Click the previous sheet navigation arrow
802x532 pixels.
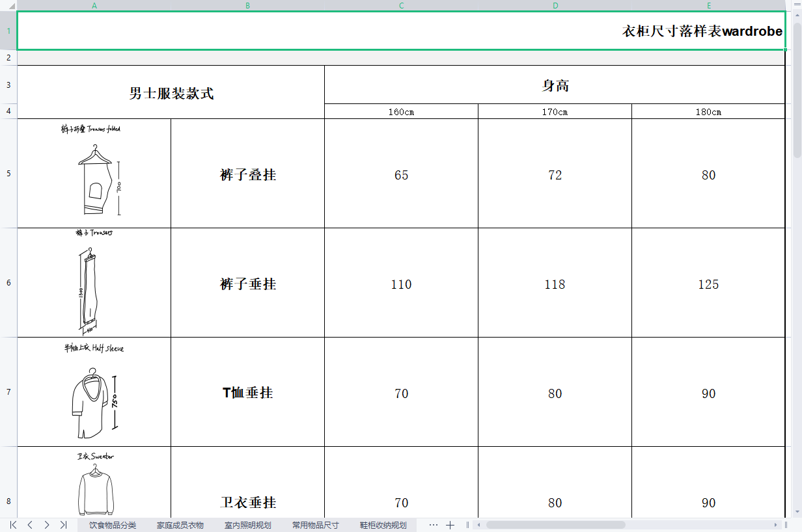[x=30, y=525]
